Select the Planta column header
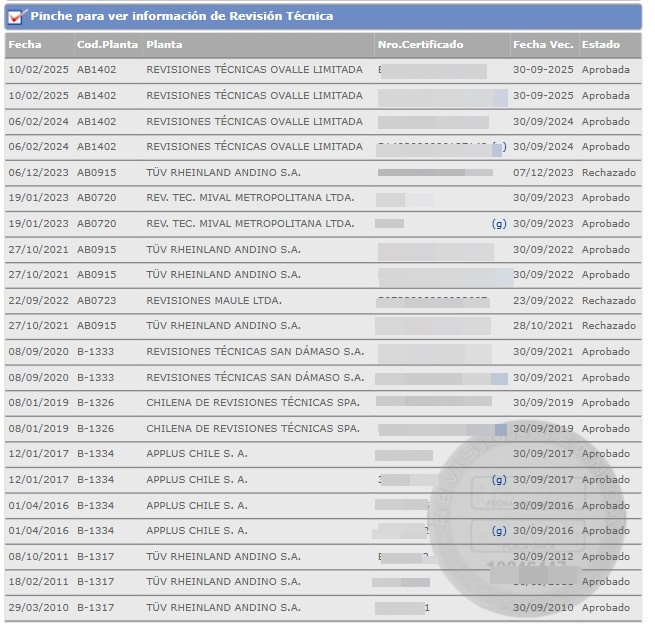The image size is (655, 643). [164, 45]
